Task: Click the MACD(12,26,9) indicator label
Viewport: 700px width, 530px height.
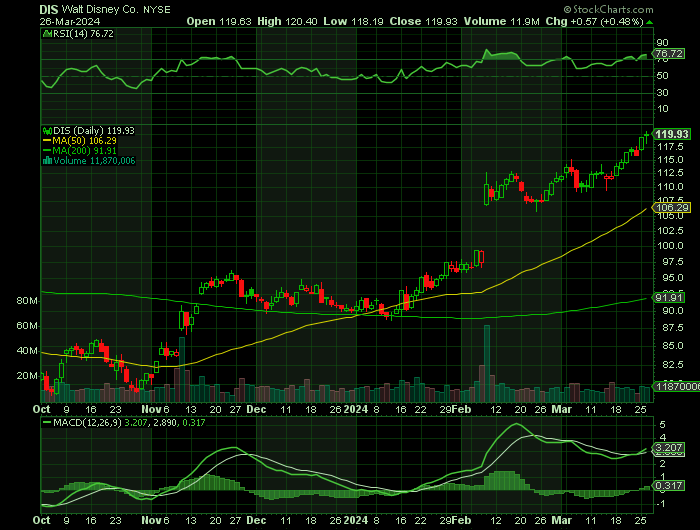Action: (88, 422)
